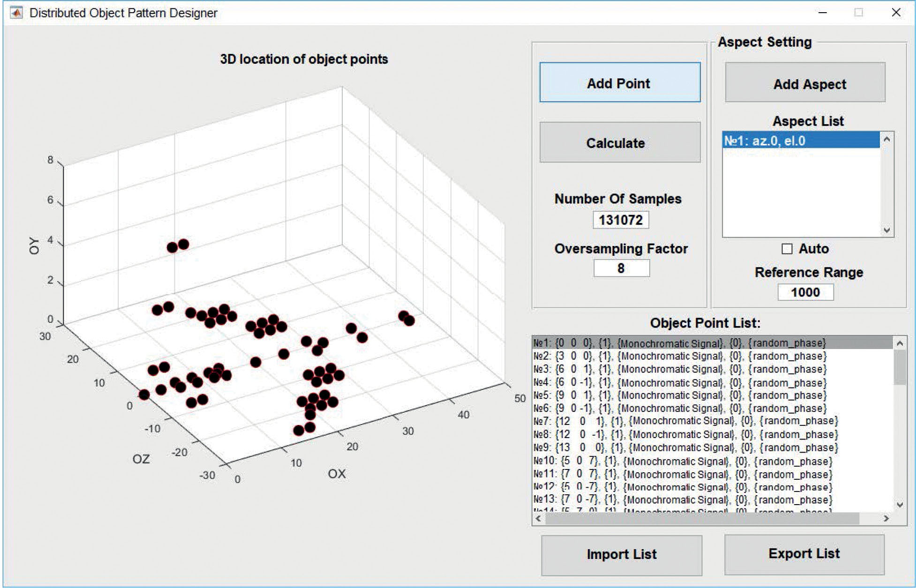Click the Reference Range input field
Image resolution: width=916 pixels, height=588 pixels.
(x=805, y=292)
